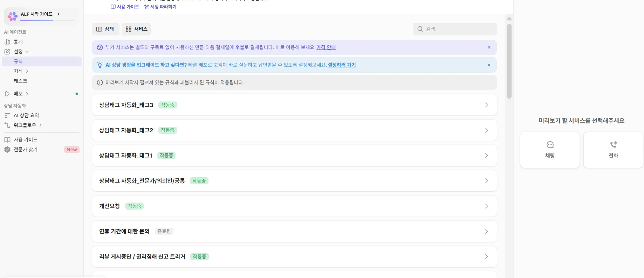Viewport: 644px width, 278px height.
Task: Click the ALF guide progress bar
Action: click(48, 20)
